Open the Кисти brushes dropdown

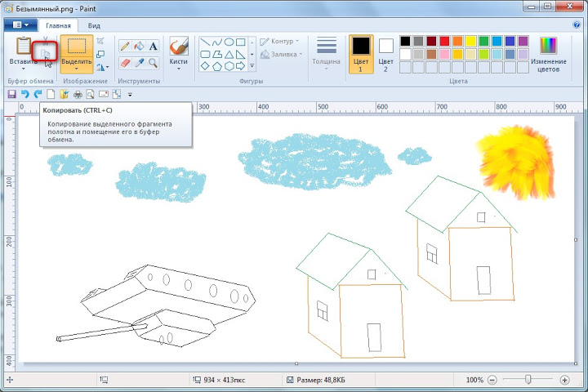pos(178,69)
